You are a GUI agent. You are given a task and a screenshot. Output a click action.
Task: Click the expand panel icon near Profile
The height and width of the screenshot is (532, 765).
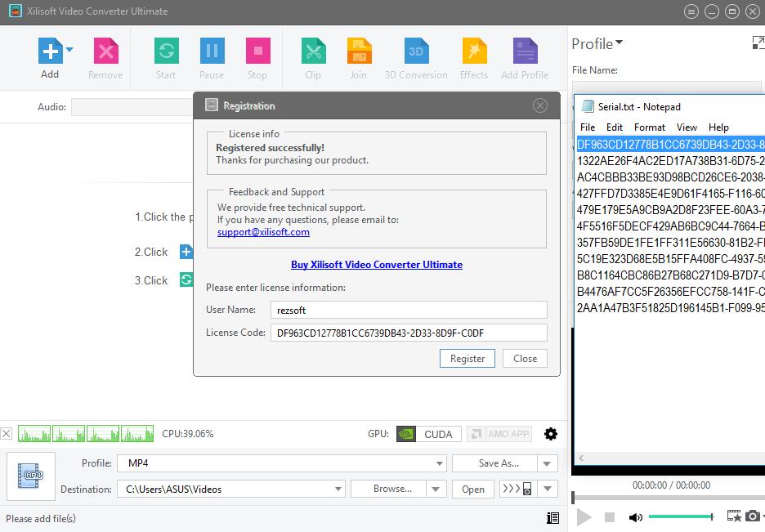(x=758, y=42)
